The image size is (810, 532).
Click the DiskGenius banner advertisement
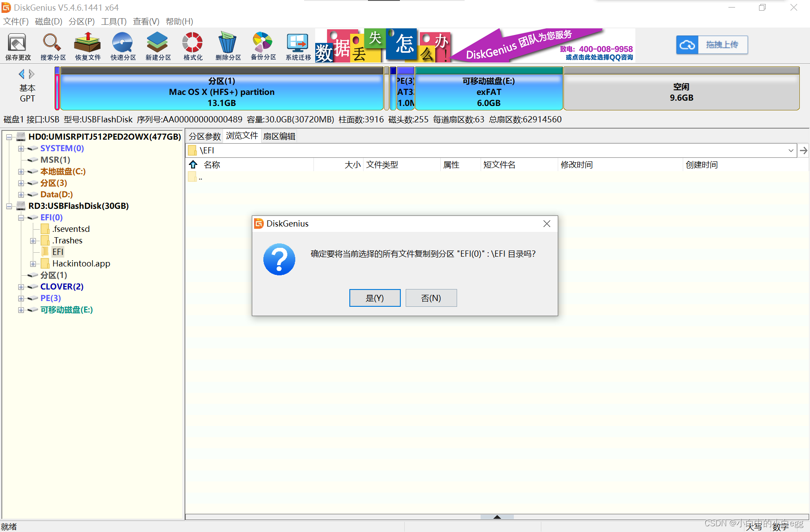click(475, 45)
